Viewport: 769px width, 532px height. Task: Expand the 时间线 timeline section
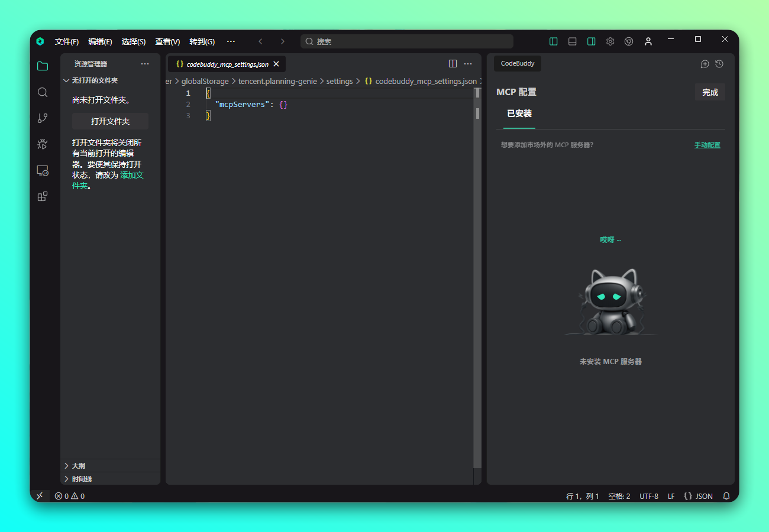coord(82,479)
